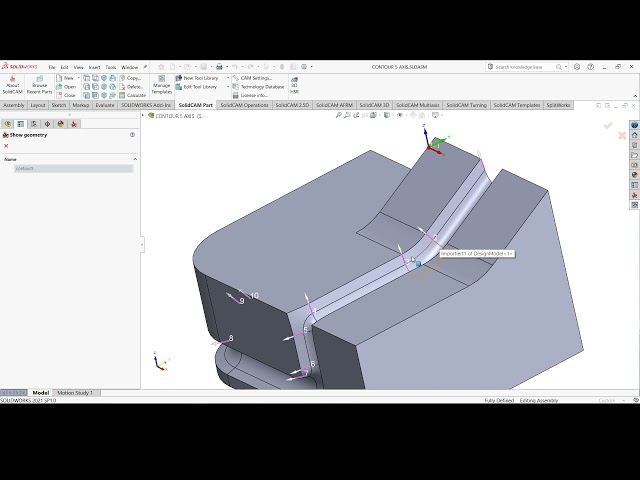Open the File menu
The width and height of the screenshot is (640, 480).
(52, 67)
